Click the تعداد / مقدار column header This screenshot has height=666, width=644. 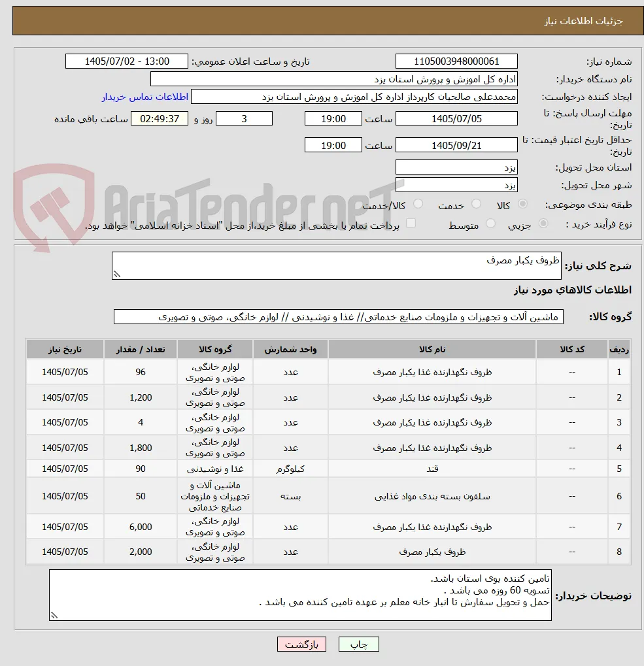pos(140,349)
